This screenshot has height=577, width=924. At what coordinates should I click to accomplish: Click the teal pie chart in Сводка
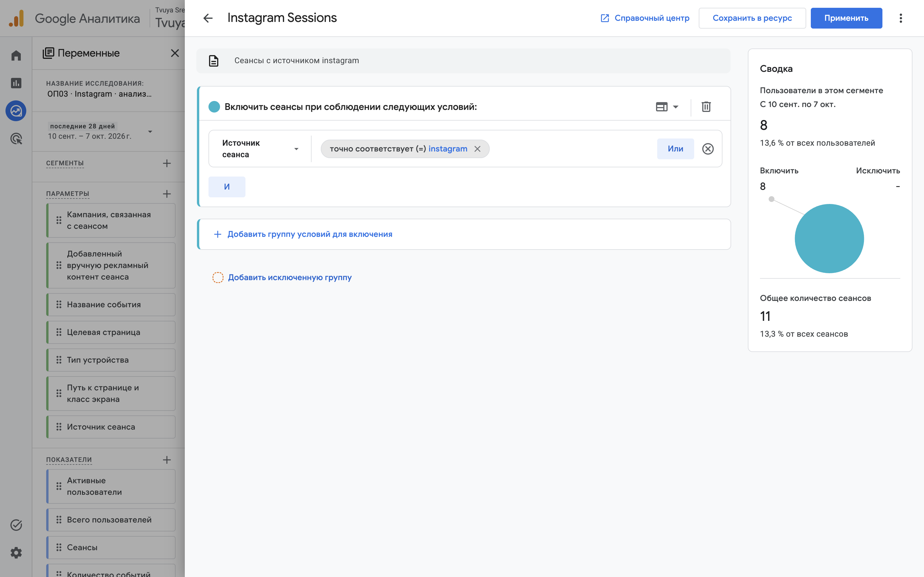[829, 239]
